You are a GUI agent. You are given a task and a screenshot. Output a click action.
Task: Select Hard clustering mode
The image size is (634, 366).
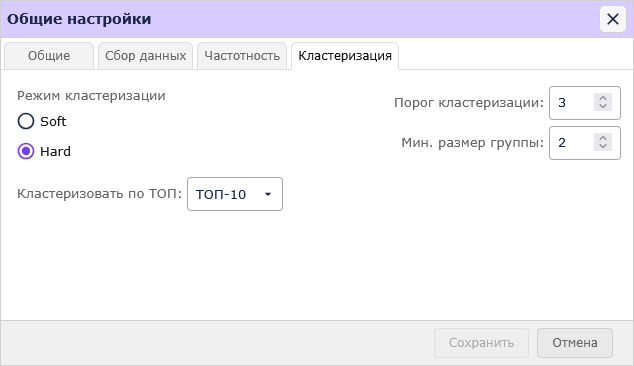26,151
